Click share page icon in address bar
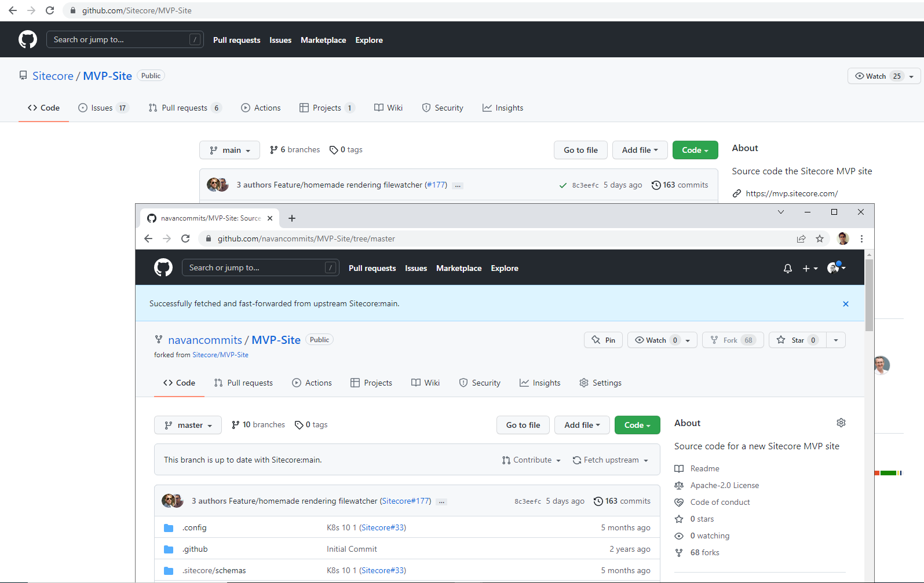924x583 pixels. point(801,239)
